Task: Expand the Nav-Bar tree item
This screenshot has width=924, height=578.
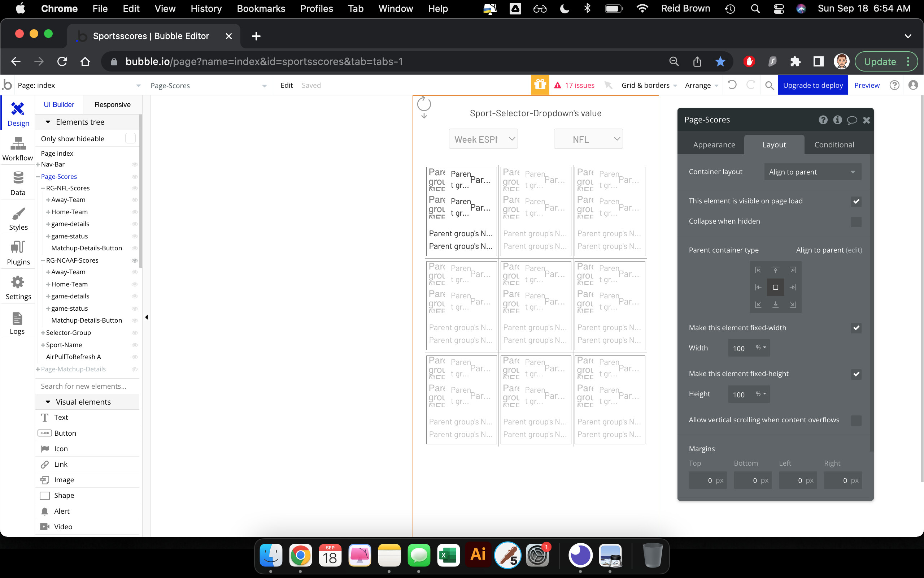Action: 38,164
